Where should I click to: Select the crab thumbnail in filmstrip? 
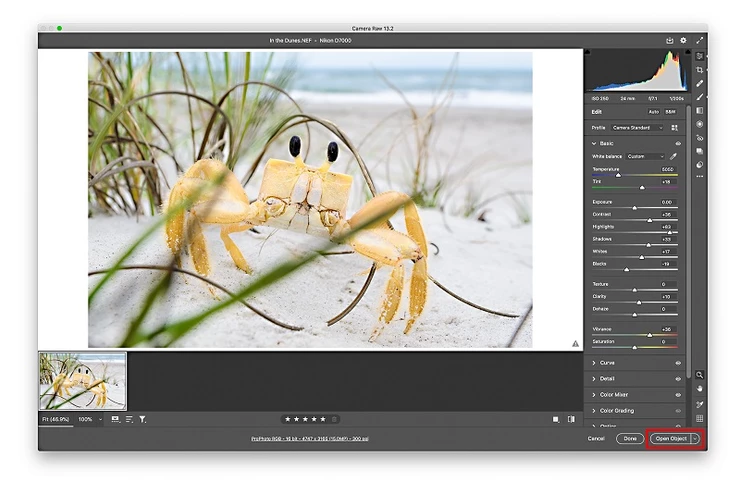click(x=83, y=380)
